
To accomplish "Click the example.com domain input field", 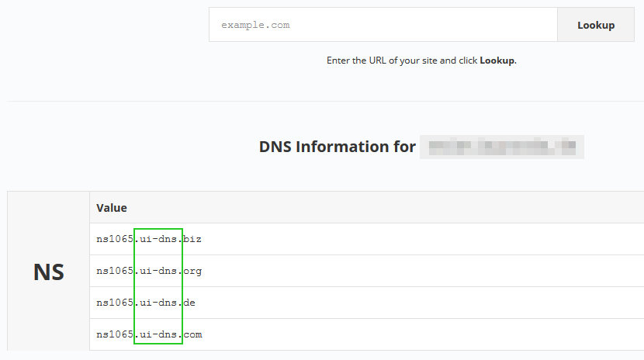I will (x=383, y=25).
